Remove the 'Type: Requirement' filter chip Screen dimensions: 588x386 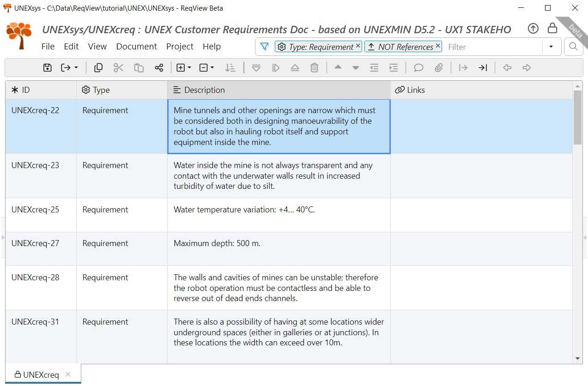pyautogui.click(x=358, y=46)
